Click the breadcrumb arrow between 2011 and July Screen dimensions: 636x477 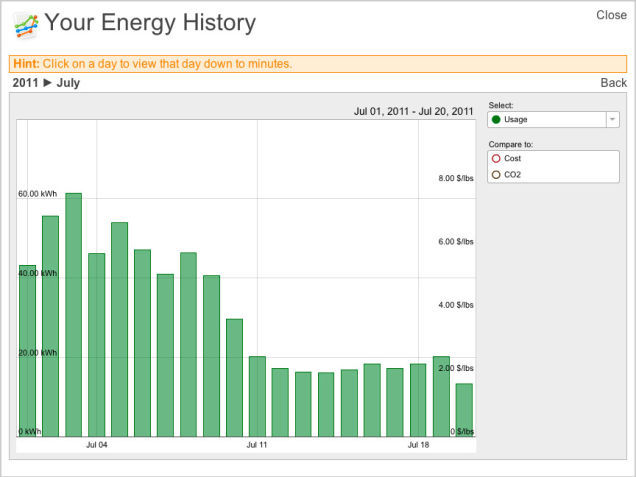coord(47,83)
